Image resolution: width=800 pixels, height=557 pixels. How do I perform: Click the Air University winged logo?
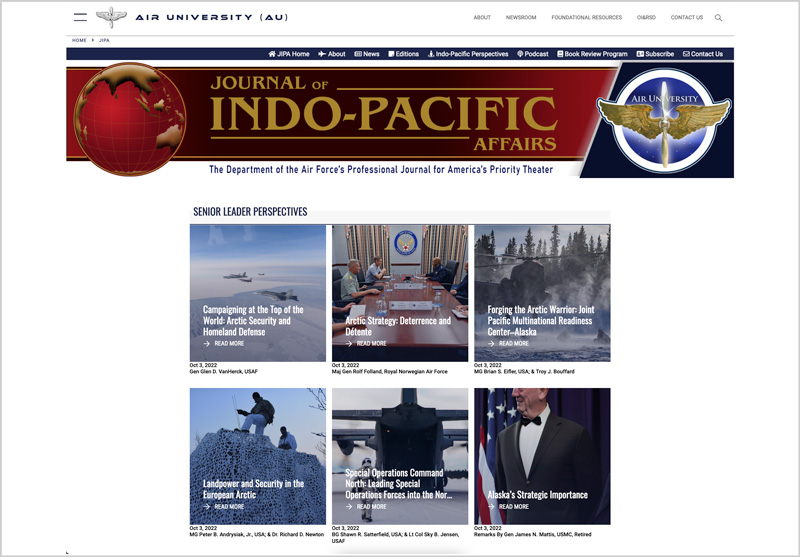pyautogui.click(x=111, y=17)
